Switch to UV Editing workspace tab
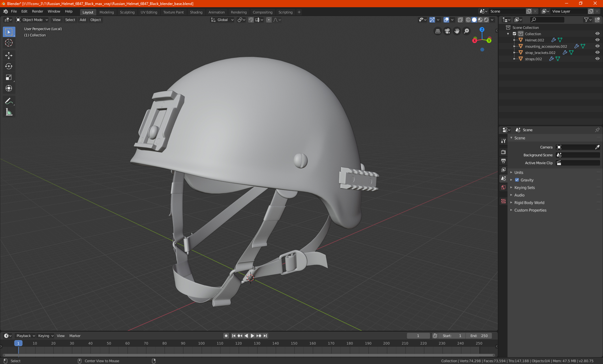Image resolution: width=603 pixels, height=364 pixels. pos(149,12)
